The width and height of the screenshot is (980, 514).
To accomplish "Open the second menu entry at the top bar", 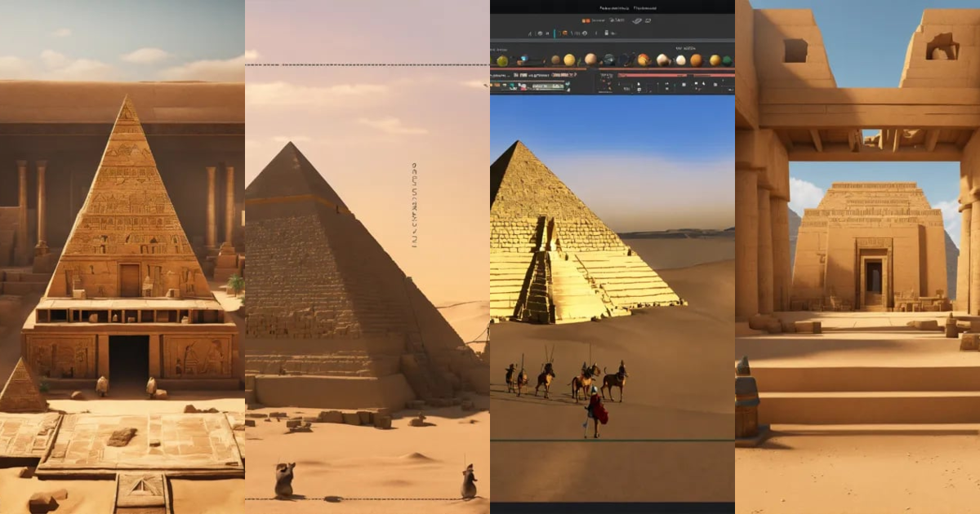I will coord(644,8).
